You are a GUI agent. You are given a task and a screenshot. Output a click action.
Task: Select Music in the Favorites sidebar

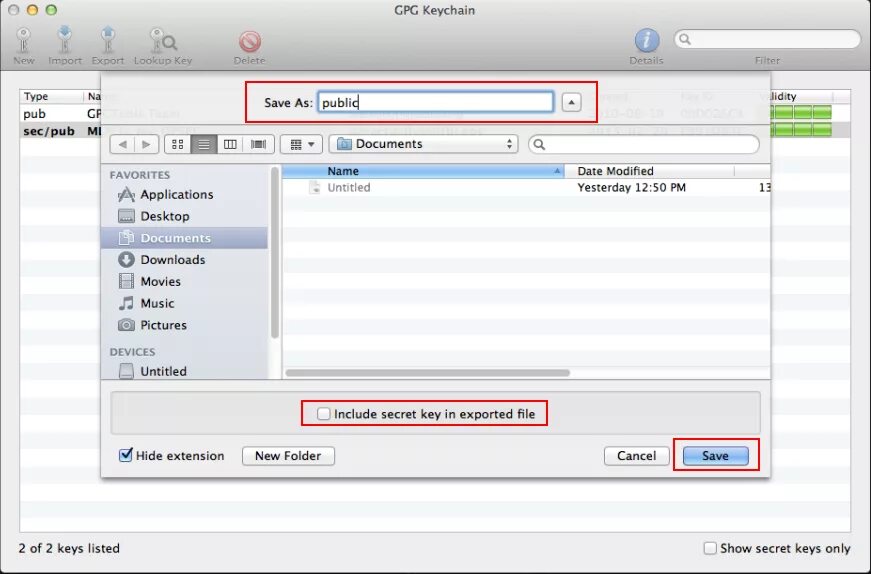pos(184,303)
